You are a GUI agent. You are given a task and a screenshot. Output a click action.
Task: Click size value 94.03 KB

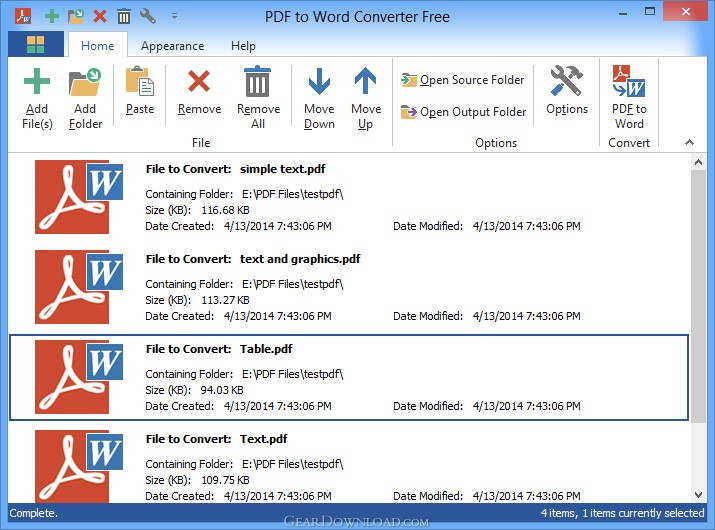(x=222, y=390)
